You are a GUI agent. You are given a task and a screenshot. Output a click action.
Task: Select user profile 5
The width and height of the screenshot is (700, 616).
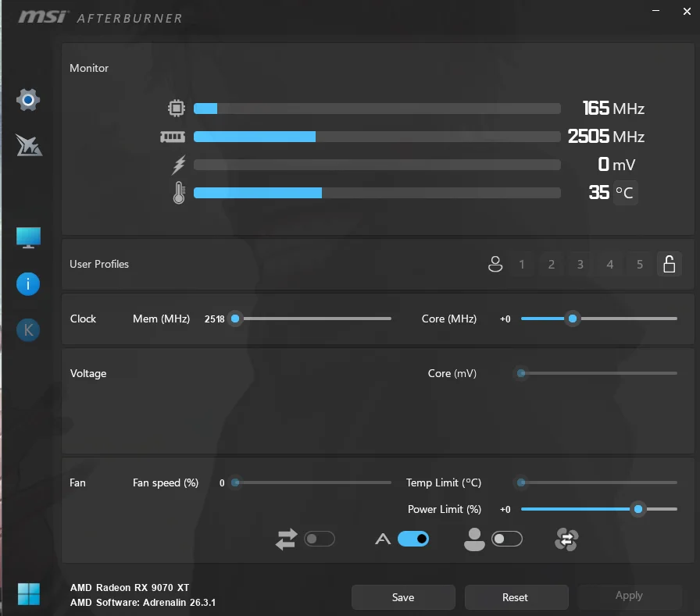[640, 264]
